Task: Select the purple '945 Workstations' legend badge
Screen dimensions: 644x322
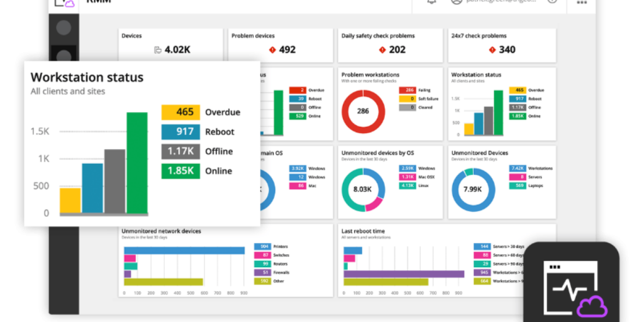Action: [x=482, y=273]
